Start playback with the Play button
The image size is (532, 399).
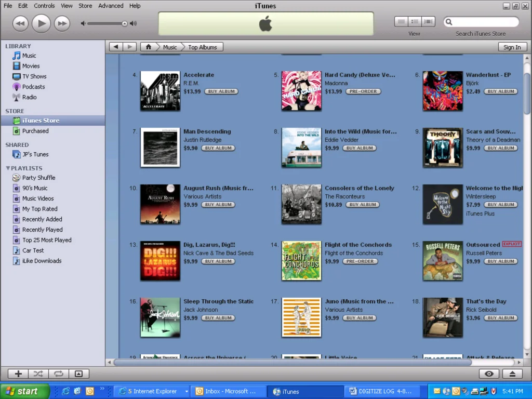(41, 23)
